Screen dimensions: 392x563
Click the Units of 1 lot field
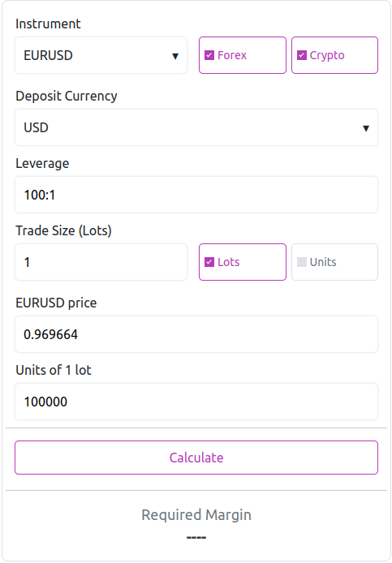click(x=196, y=402)
